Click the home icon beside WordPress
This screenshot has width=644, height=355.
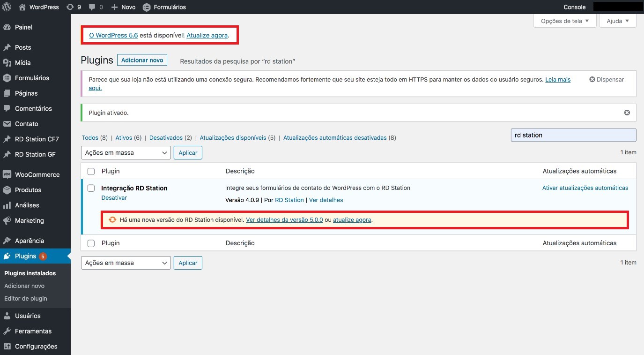click(22, 7)
